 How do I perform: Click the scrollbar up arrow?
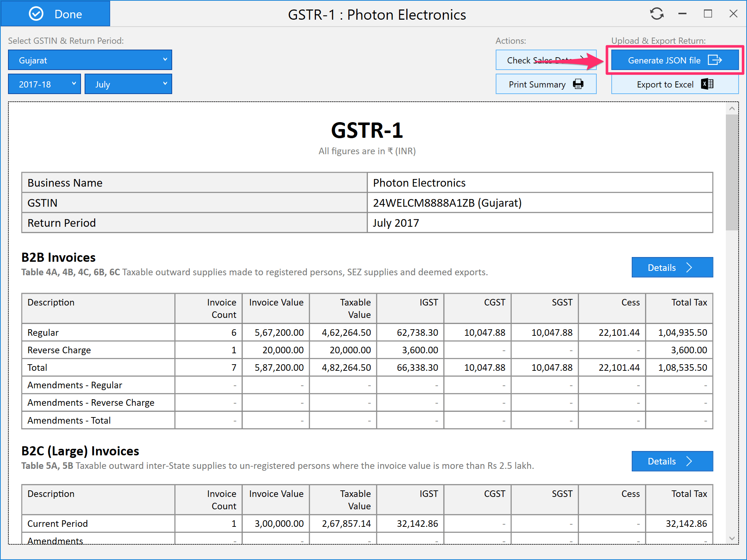[732, 109]
